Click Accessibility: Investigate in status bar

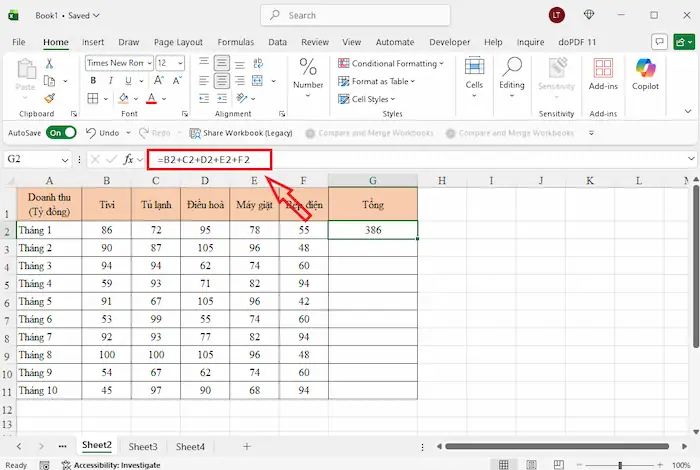pyautogui.click(x=110, y=465)
